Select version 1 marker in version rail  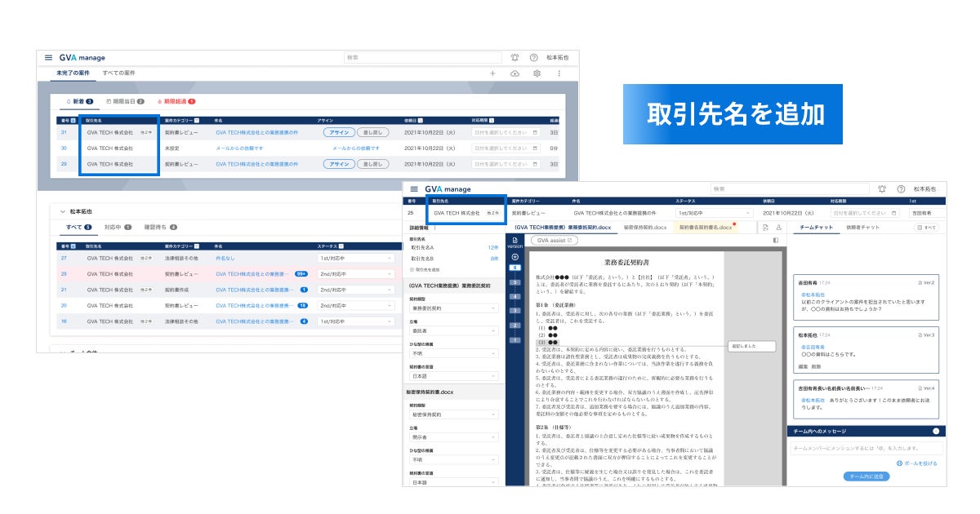[x=514, y=340]
